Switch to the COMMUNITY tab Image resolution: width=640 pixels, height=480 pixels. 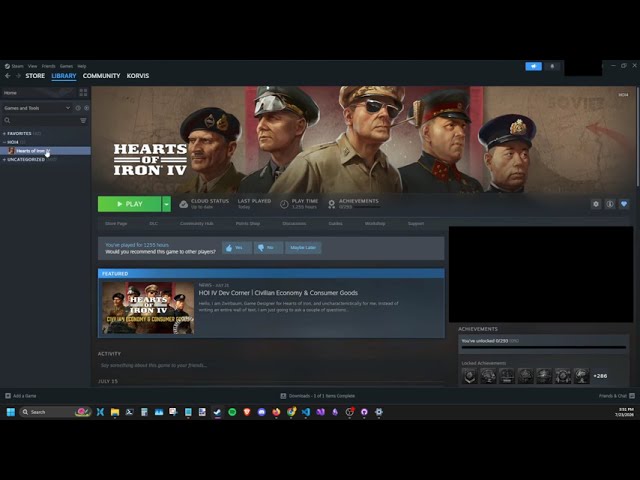pos(101,76)
